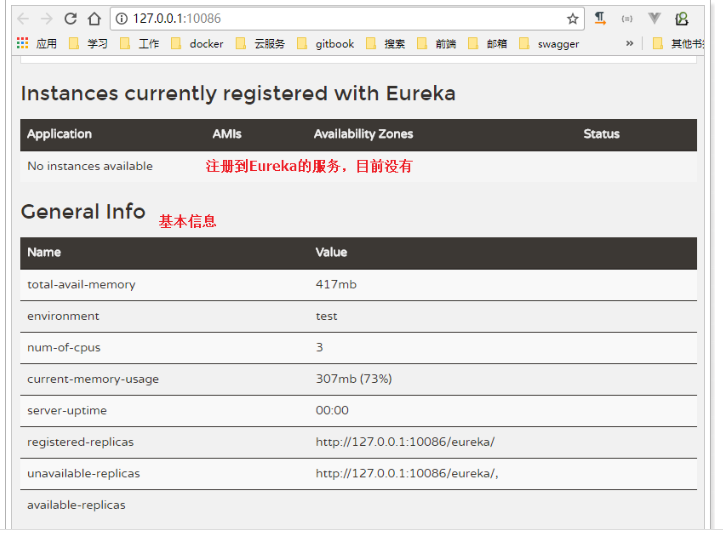Click the paragraph-mark extension icon
Screen dimensions: 723x540
pos(600,19)
